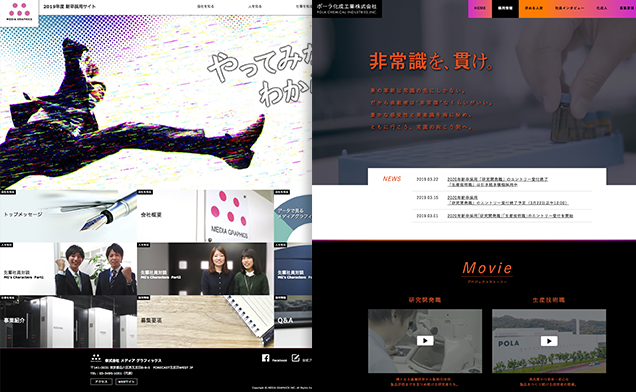
Task: Click the アクセス button in the footer
Action: (101, 381)
